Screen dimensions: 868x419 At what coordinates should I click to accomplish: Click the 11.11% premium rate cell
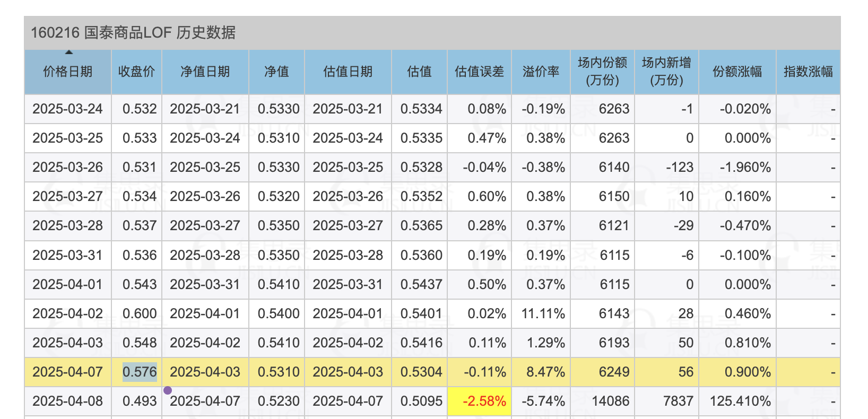[543, 313]
